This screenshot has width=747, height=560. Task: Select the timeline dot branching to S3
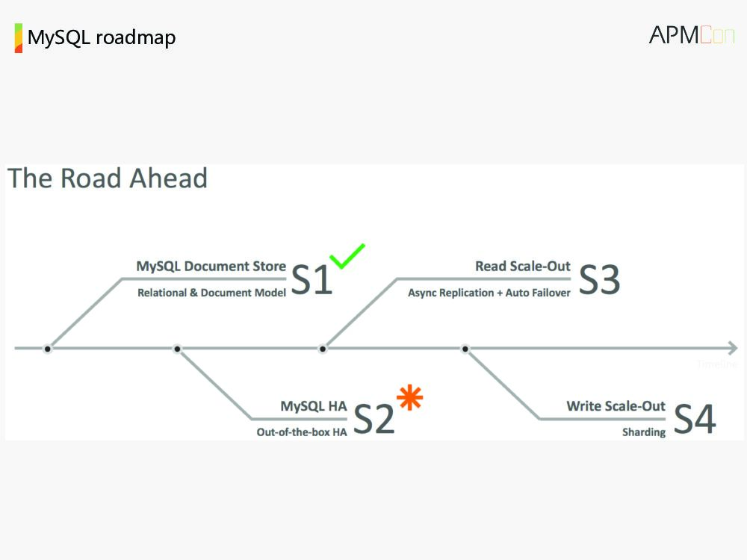323,348
